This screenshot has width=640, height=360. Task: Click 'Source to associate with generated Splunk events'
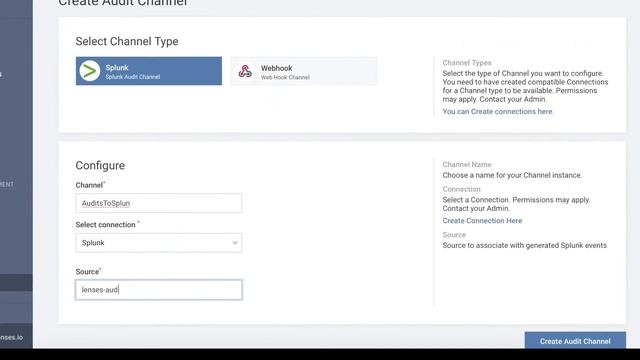[x=524, y=245]
